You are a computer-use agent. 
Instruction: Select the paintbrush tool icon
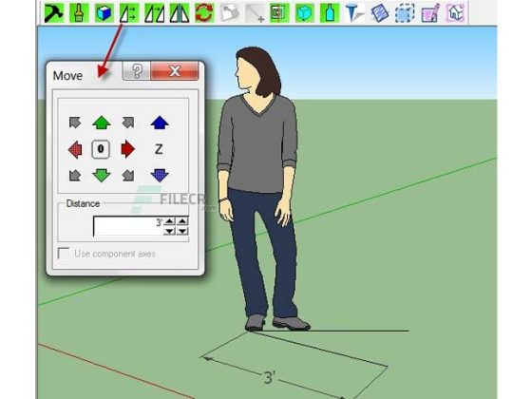[79, 13]
